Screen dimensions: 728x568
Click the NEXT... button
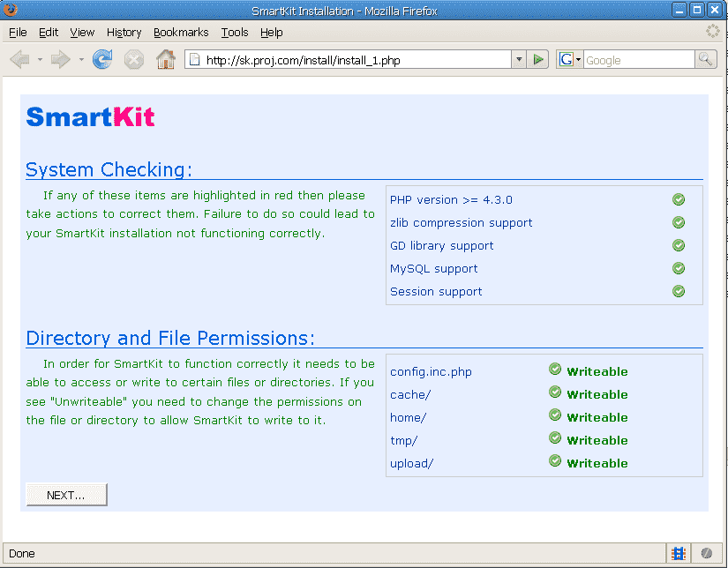[66, 495]
